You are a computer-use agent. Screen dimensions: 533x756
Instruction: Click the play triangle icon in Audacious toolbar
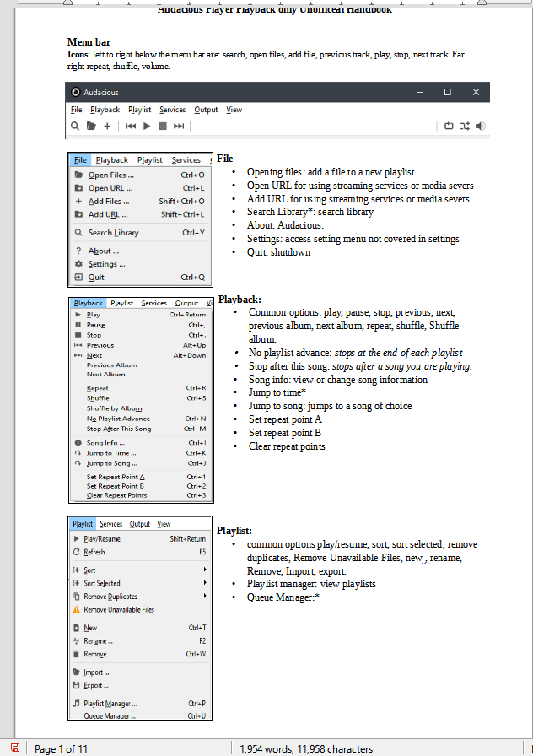(x=147, y=126)
